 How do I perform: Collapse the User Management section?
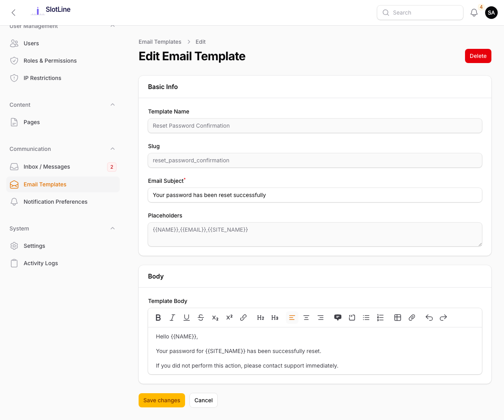[x=113, y=26]
